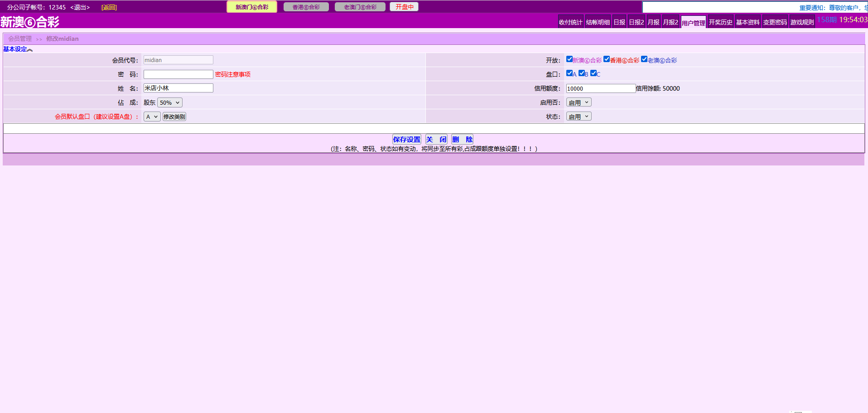The image size is (868, 413).
Task: Click the 会员代号 field showing midian
Action: click(x=178, y=60)
